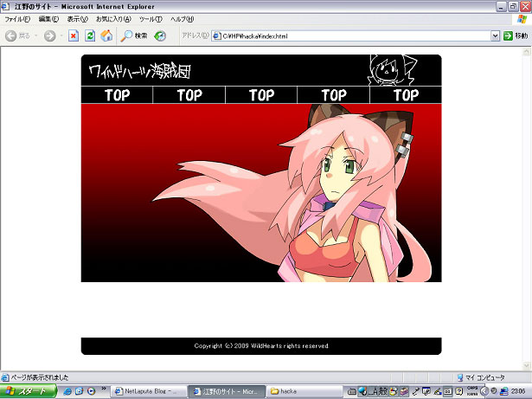The height and width of the screenshot is (399, 532).
Task: Open Forward button history dropdown arrow
Action: point(61,35)
